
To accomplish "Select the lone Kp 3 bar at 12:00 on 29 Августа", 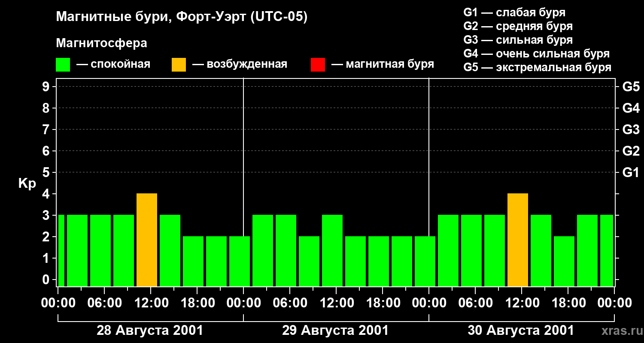I will click(332, 251).
